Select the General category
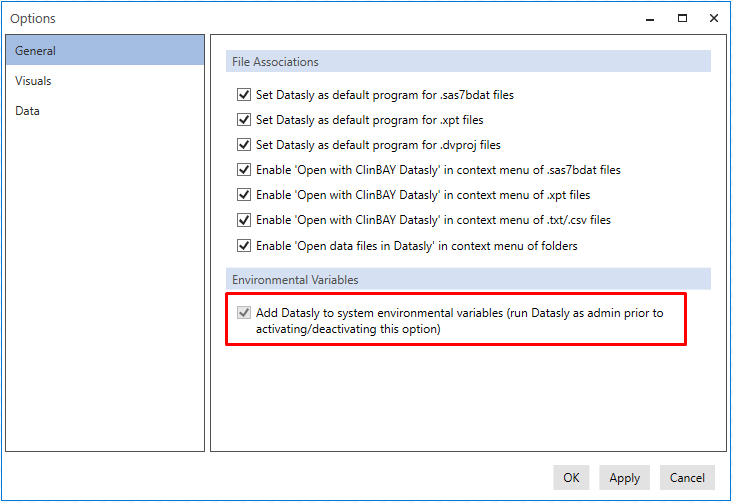The height and width of the screenshot is (503, 733). coord(105,50)
